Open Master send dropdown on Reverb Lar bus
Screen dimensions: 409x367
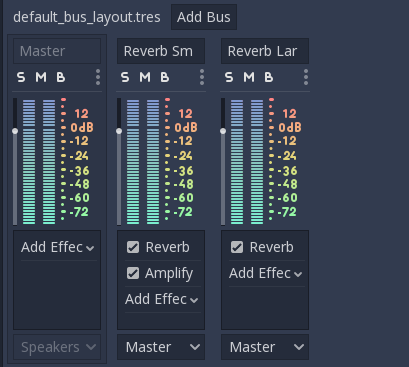pos(265,347)
